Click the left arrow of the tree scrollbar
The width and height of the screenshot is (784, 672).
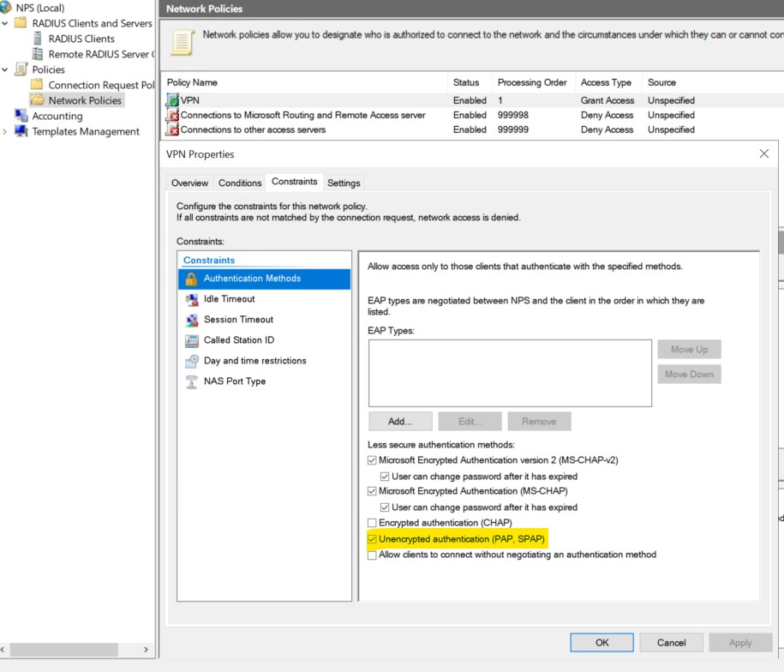pyautogui.click(x=3, y=650)
